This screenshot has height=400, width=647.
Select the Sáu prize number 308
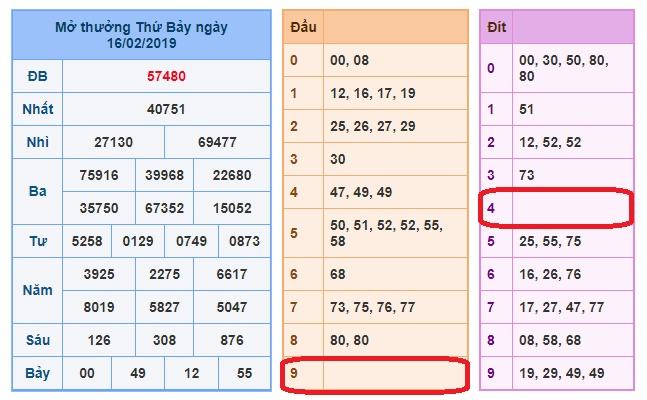(165, 340)
